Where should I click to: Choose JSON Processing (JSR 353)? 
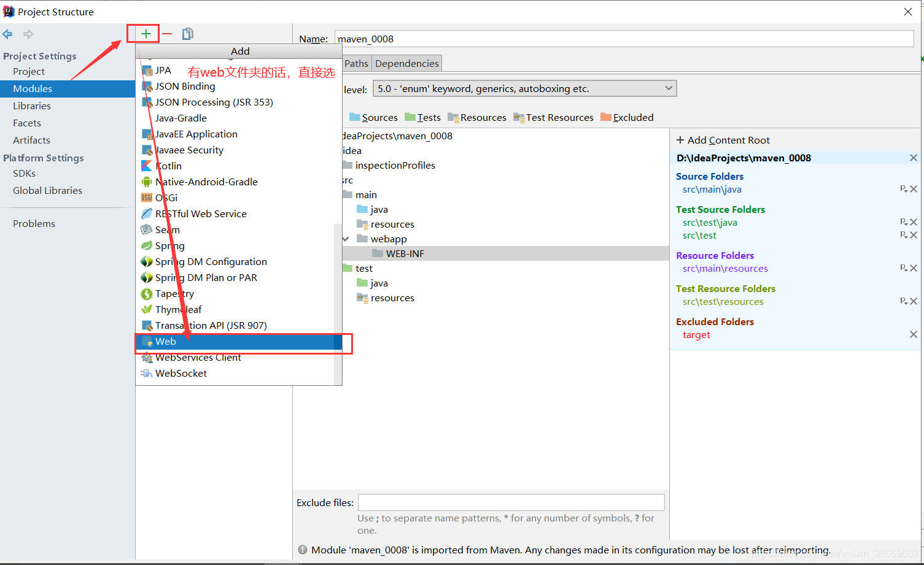point(214,102)
